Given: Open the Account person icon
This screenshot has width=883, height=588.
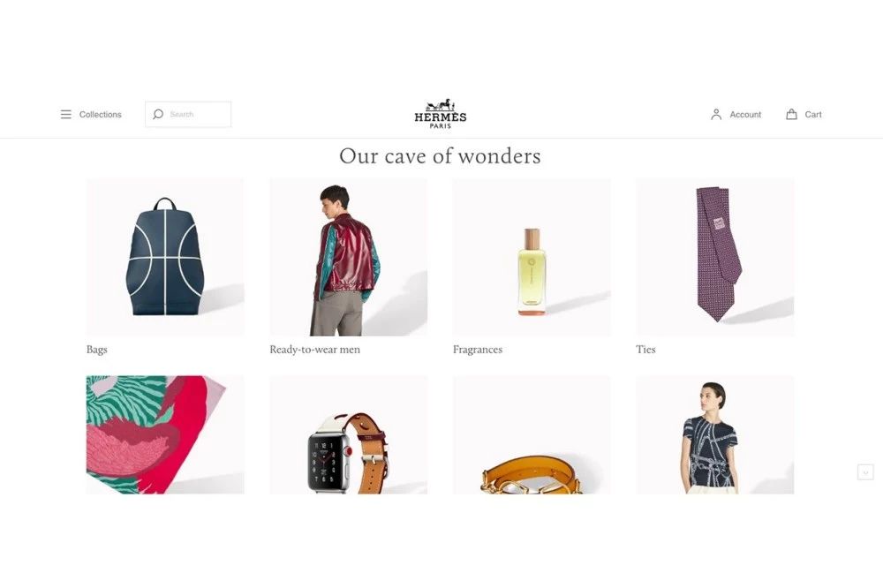Looking at the screenshot, I should point(716,115).
